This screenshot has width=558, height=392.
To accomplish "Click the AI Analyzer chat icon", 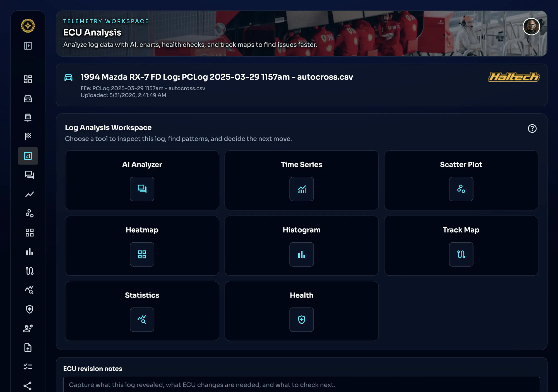I will (142, 189).
